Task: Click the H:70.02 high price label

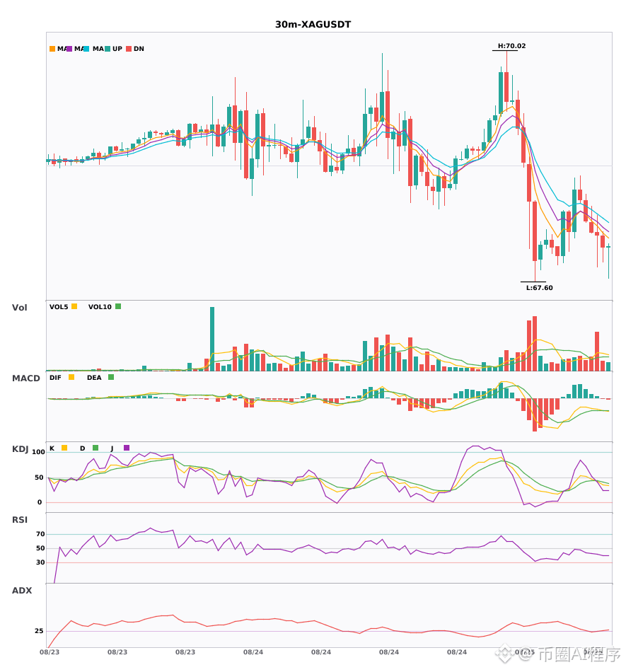Action: point(511,46)
